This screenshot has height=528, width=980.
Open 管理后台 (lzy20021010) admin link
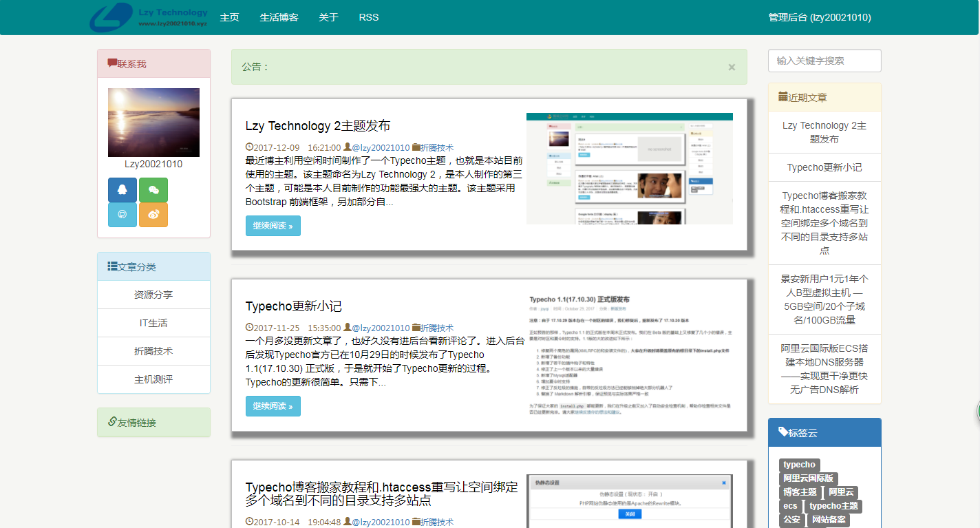click(x=820, y=17)
